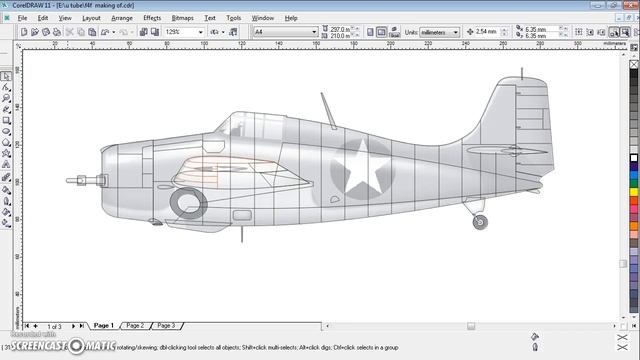640x360 pixels.
Task: Go to the last page button
Action: click(82, 326)
